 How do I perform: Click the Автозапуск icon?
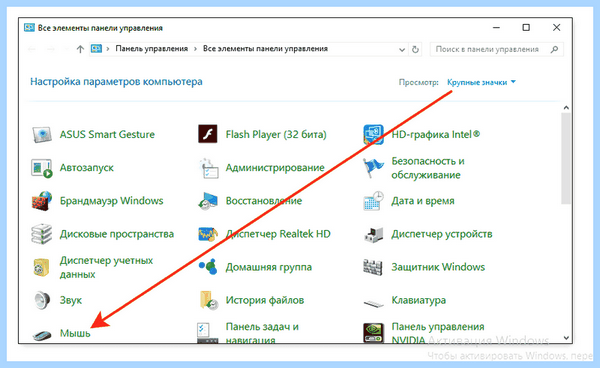(41, 168)
